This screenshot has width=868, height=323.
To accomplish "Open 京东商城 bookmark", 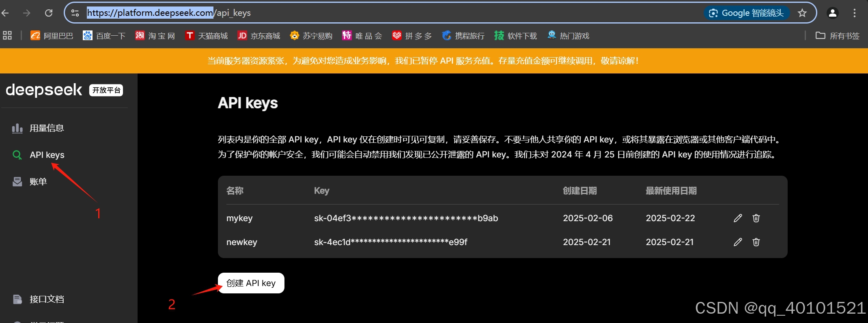I will 259,36.
